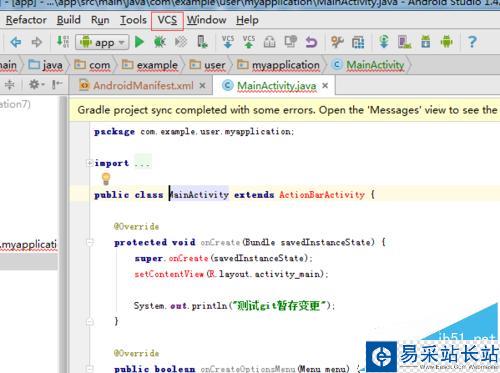Viewport: 500px width, 373px height.
Task: Click the package declaration line
Action: (194, 132)
